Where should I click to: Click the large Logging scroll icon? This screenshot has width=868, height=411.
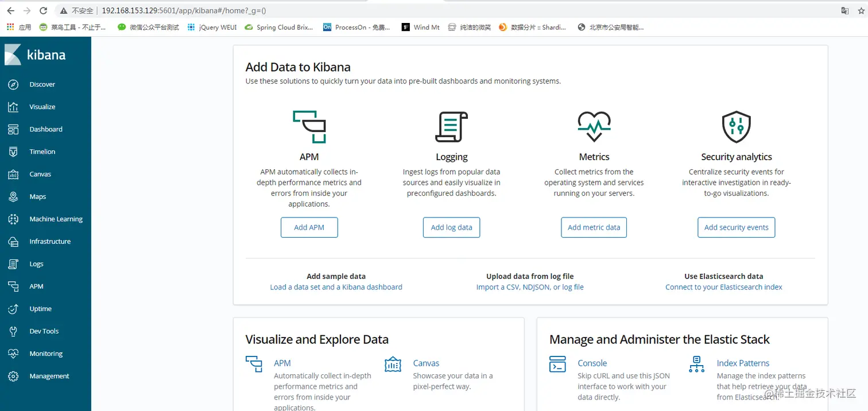(452, 127)
